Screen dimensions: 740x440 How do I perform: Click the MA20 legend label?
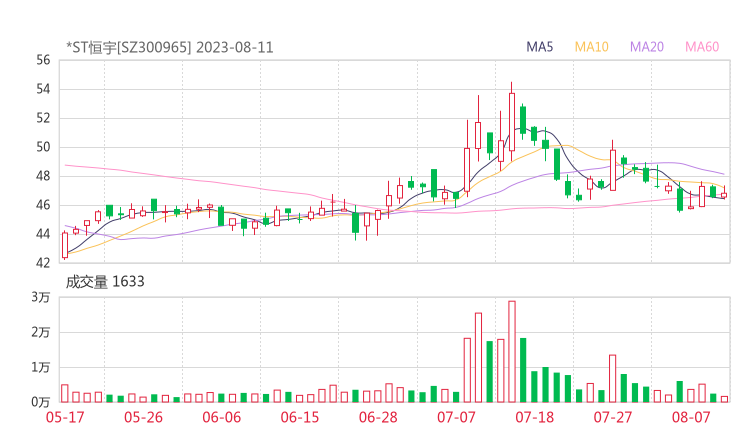(647, 47)
